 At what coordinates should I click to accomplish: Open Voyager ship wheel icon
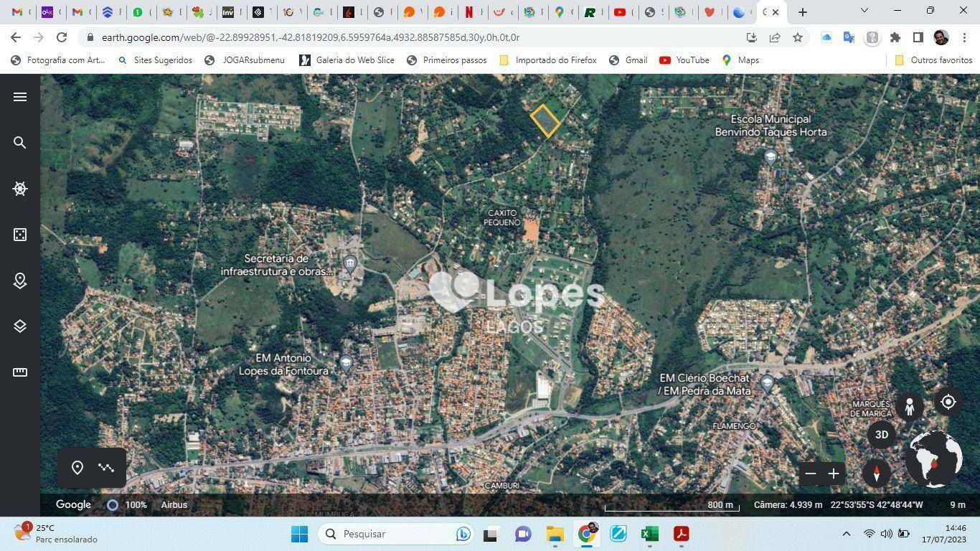point(20,189)
